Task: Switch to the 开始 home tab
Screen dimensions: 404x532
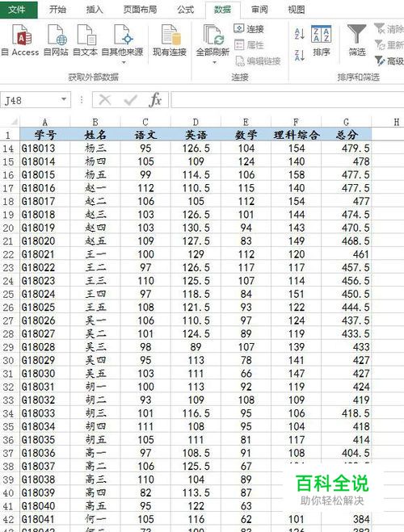Action: point(57,10)
